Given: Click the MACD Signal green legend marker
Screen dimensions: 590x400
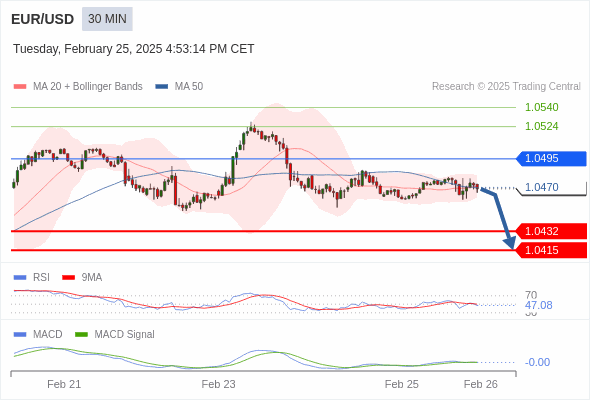Looking at the screenshot, I should pos(81,335).
